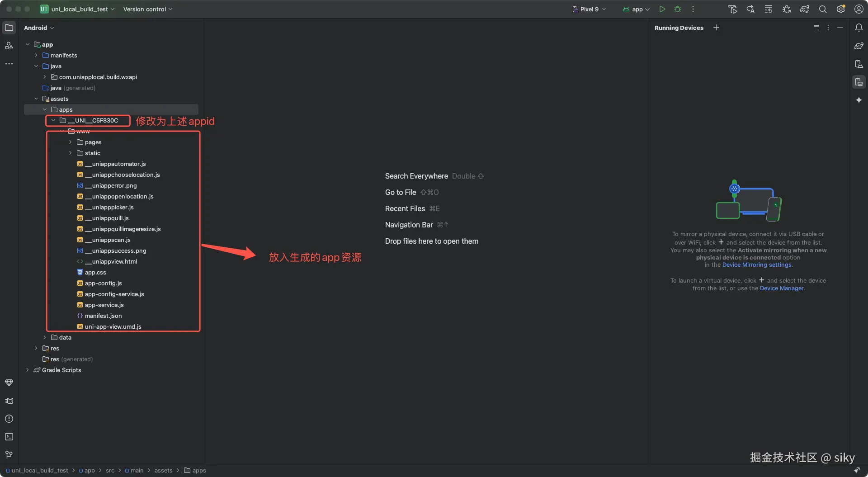Select the __UNI__C5F830C folder
Image resolution: width=868 pixels, height=477 pixels.
[x=89, y=120]
